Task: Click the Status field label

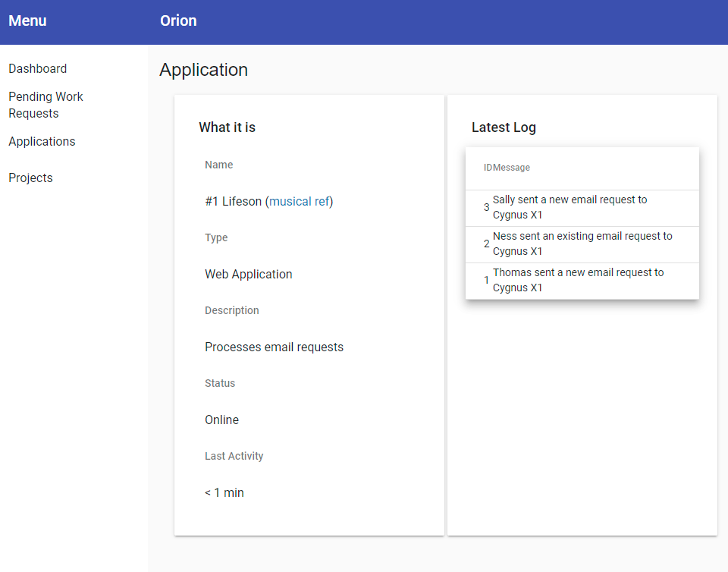Action: (220, 383)
